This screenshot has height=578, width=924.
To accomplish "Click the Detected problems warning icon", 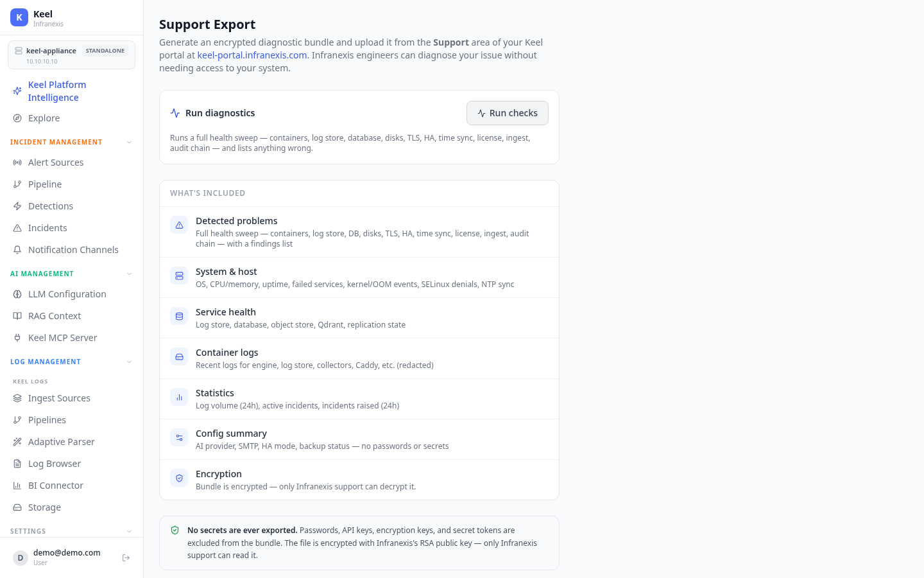I will click(x=179, y=225).
